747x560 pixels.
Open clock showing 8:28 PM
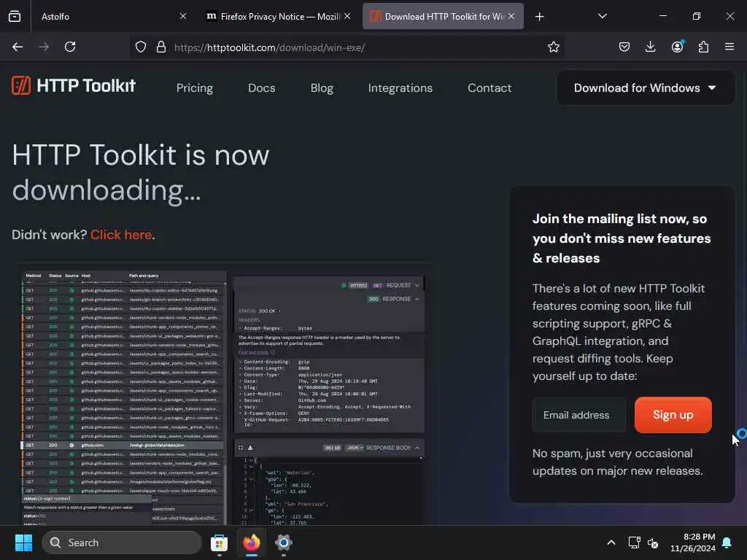click(x=693, y=542)
